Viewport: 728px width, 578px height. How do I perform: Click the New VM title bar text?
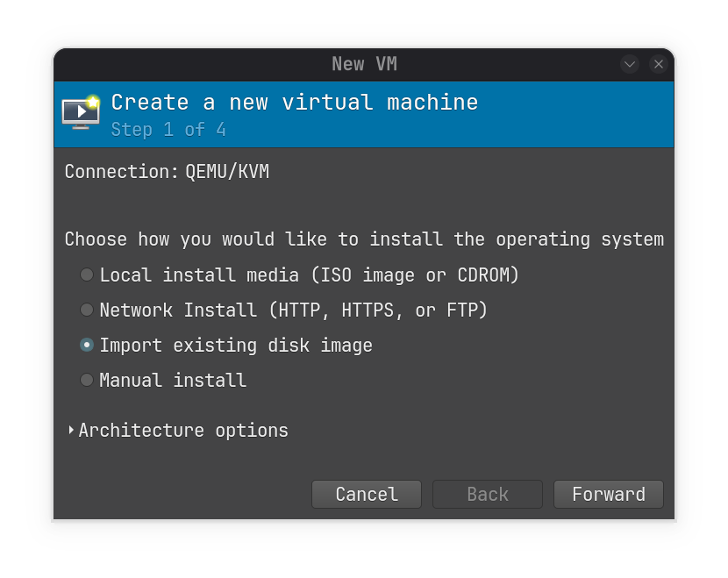(364, 64)
